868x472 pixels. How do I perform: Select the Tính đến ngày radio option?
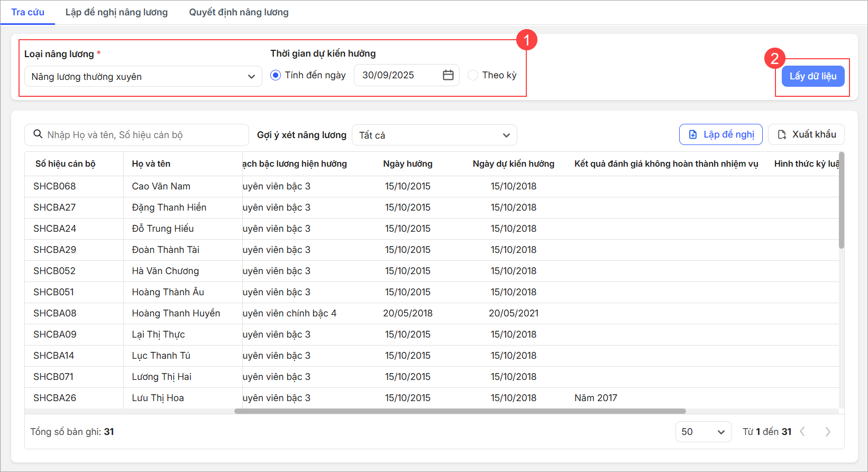click(276, 75)
